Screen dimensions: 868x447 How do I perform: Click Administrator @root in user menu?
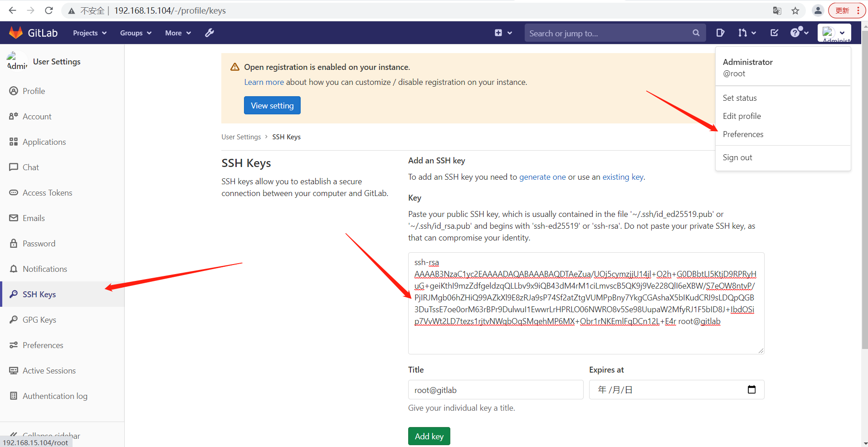point(783,67)
